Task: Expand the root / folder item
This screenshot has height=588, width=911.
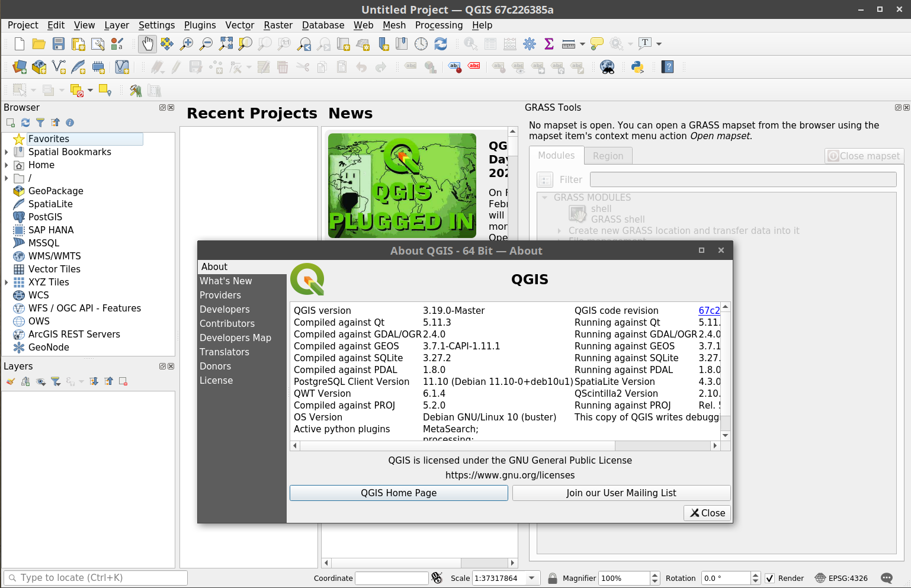Action: pos(7,178)
